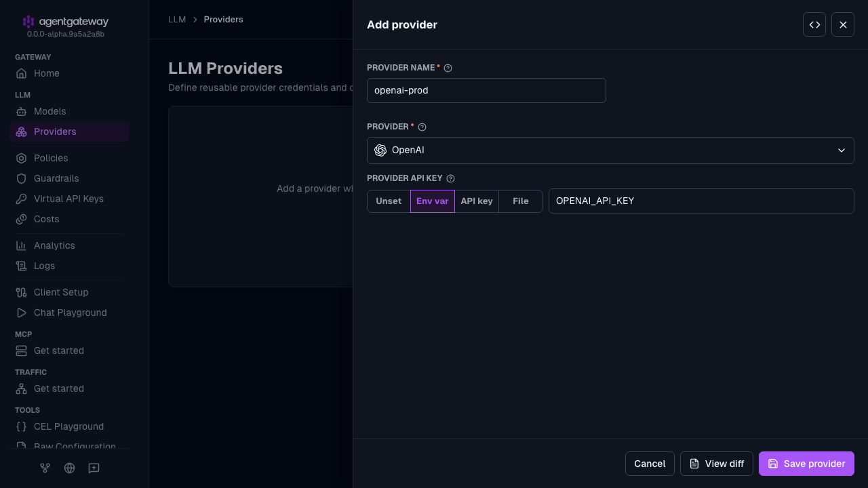Click the CEL Playground braces icon

click(x=21, y=426)
